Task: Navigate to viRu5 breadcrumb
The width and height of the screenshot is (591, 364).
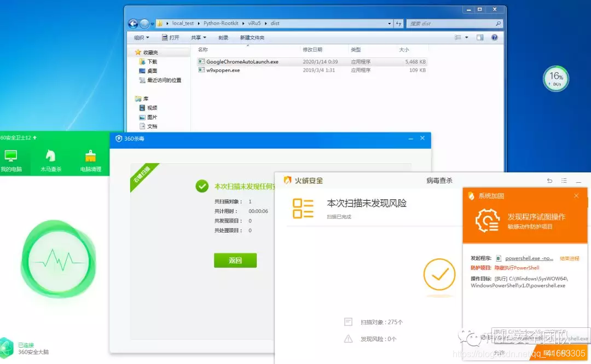Action: tap(254, 24)
